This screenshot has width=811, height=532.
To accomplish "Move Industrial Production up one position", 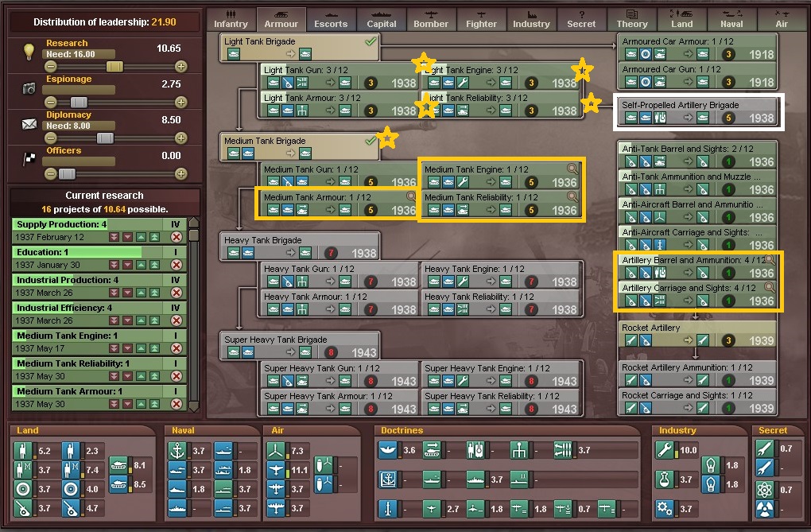I will (142, 293).
